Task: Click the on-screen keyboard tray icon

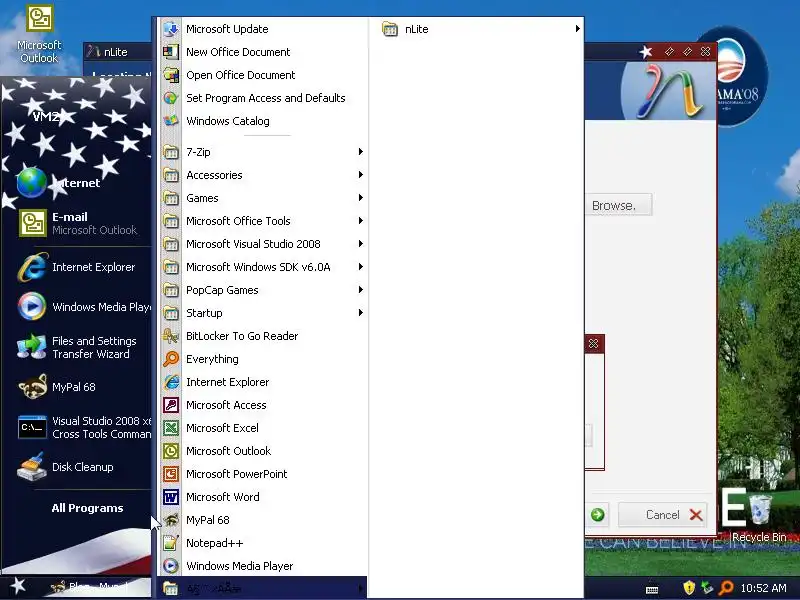Action: tap(652, 589)
